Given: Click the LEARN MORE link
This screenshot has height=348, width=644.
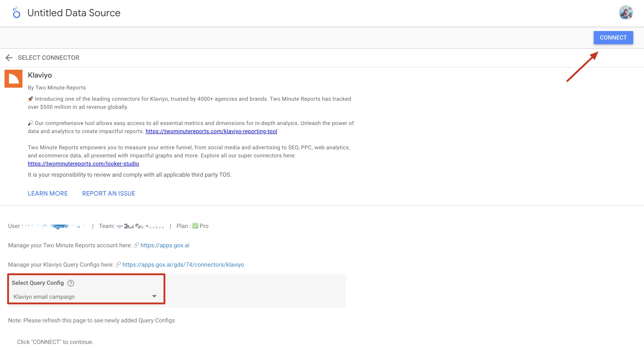Looking at the screenshot, I should (x=48, y=193).
